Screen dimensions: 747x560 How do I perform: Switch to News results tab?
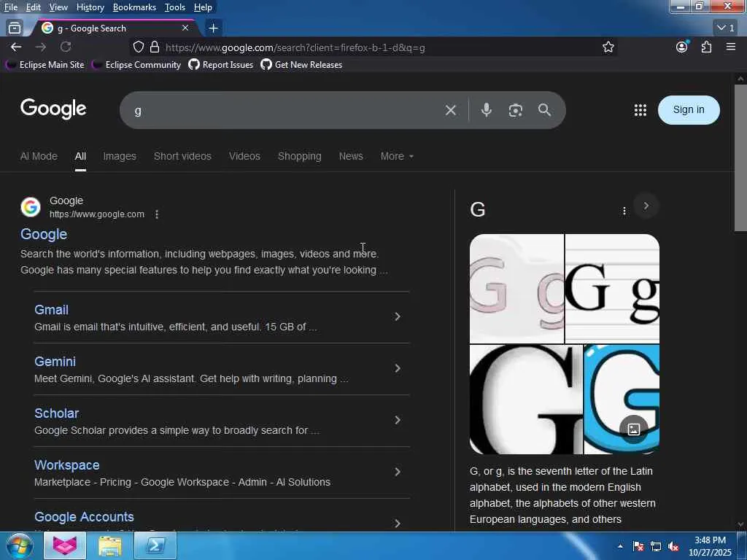point(351,156)
